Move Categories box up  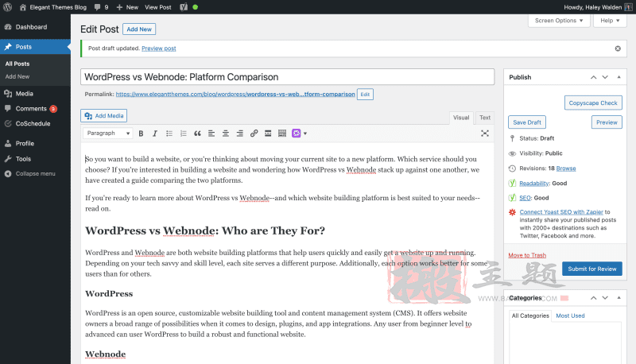pyautogui.click(x=593, y=297)
